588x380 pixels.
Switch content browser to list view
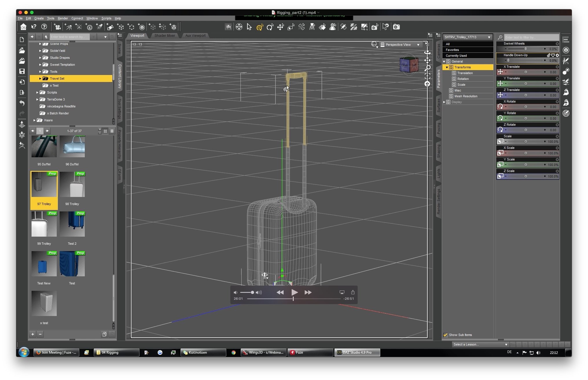point(112,131)
